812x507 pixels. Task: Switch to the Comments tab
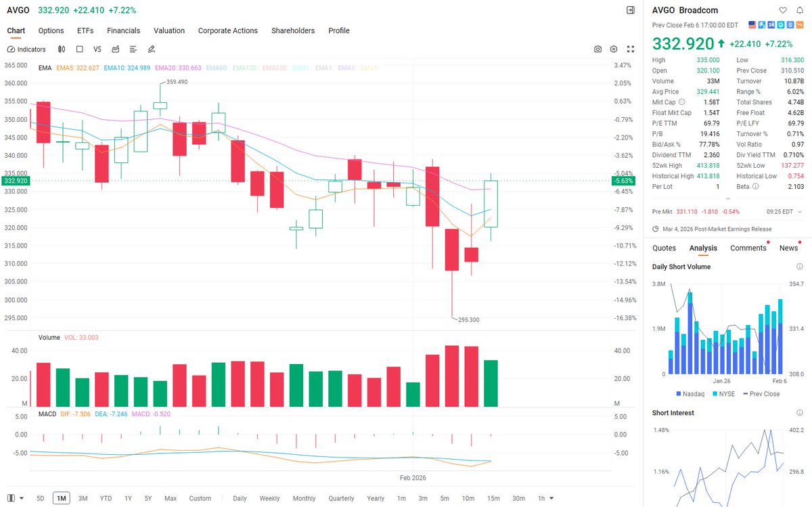[x=748, y=248]
